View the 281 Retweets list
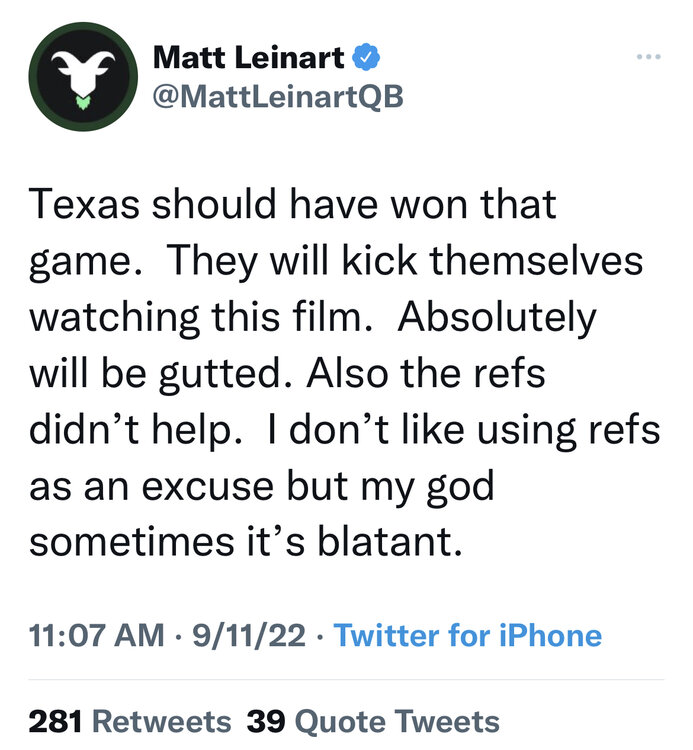The width and height of the screenshot is (693, 750). 130,721
